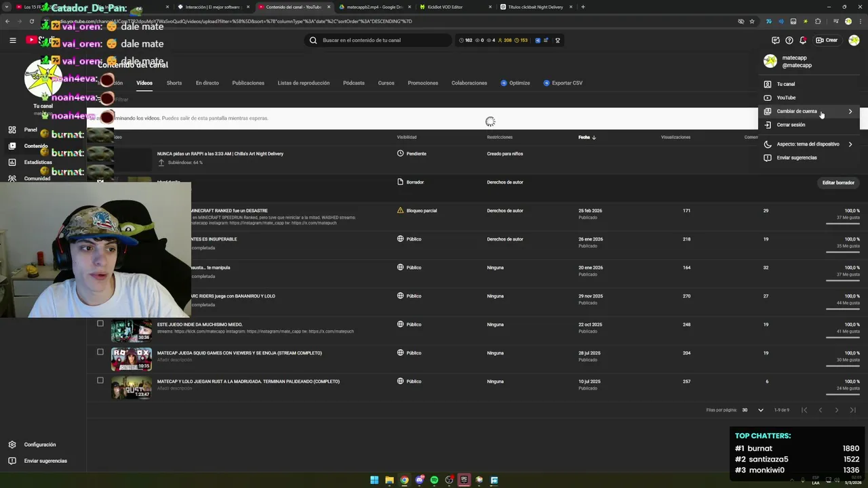Screen dimensions: 868x488
Task: Click the account avatar in top right
Action: (854, 40)
